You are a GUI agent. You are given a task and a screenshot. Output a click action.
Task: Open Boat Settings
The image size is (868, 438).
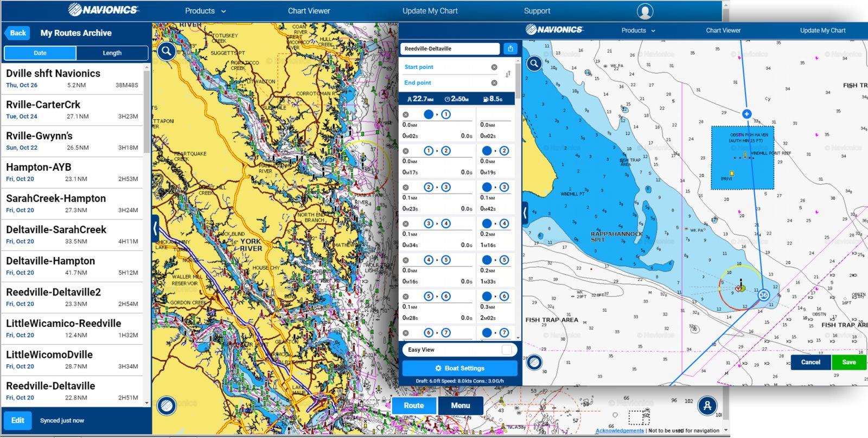tap(459, 368)
